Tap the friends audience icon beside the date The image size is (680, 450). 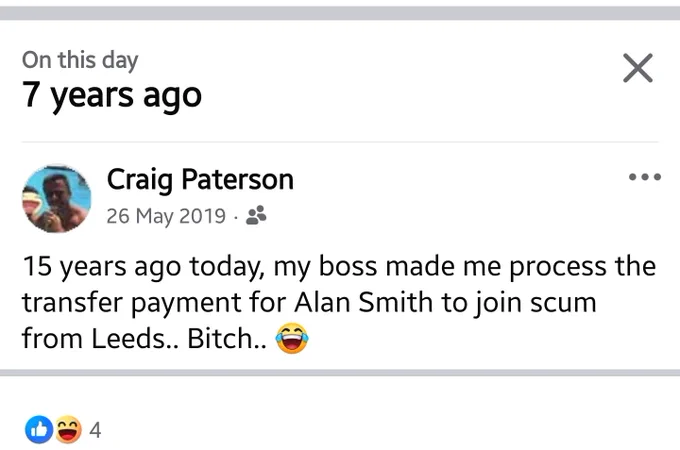tap(256, 215)
